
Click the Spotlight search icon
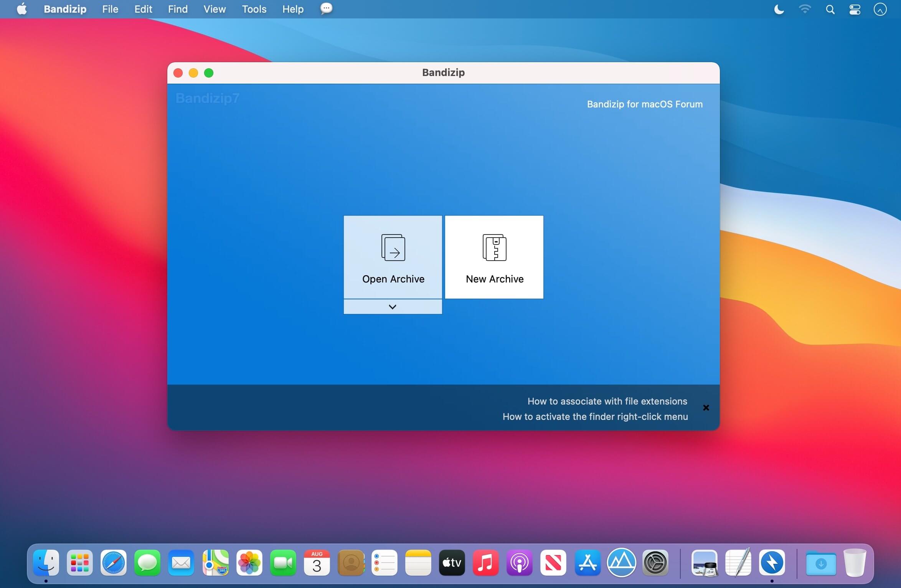[830, 9]
